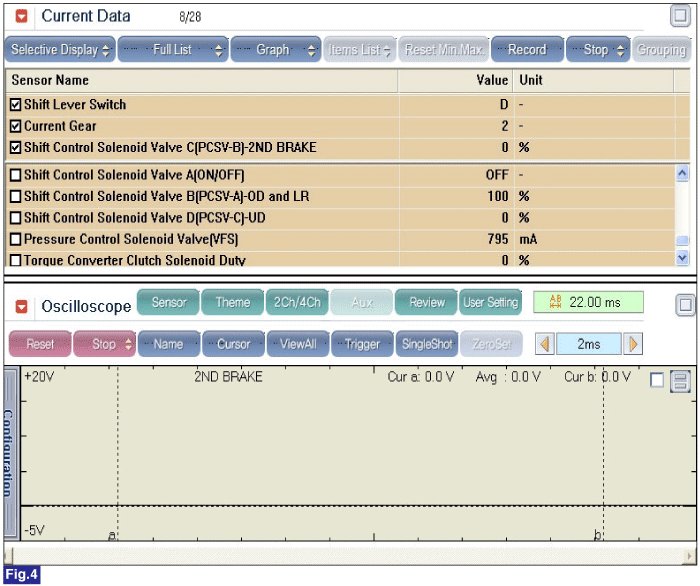Decrease time base with left arrow
Image resolution: width=700 pixels, height=586 pixels.
[545, 344]
